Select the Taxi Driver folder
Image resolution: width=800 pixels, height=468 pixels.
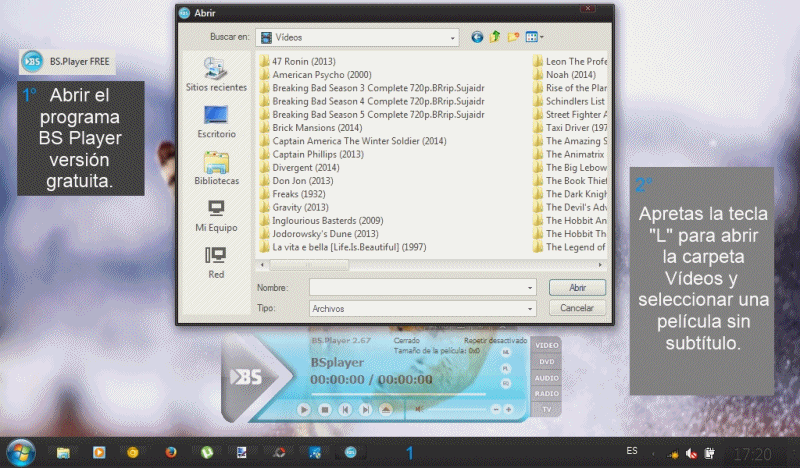pos(570,128)
